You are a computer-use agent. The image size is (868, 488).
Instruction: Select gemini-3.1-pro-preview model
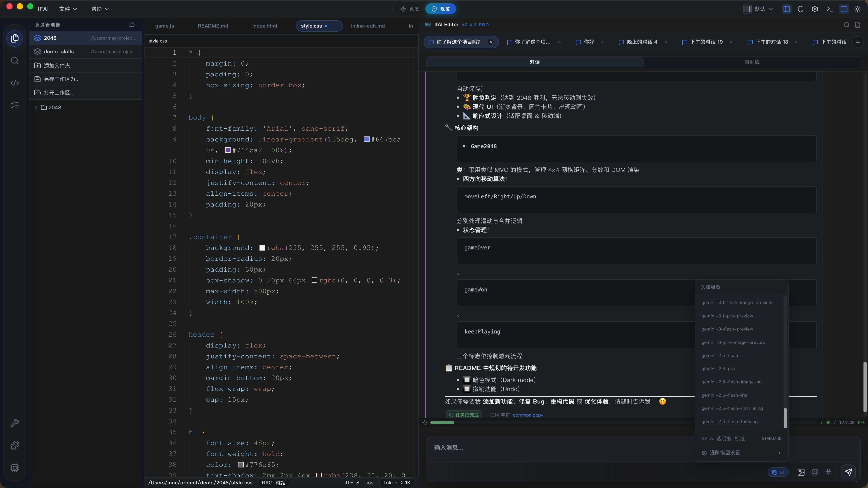[x=727, y=316]
